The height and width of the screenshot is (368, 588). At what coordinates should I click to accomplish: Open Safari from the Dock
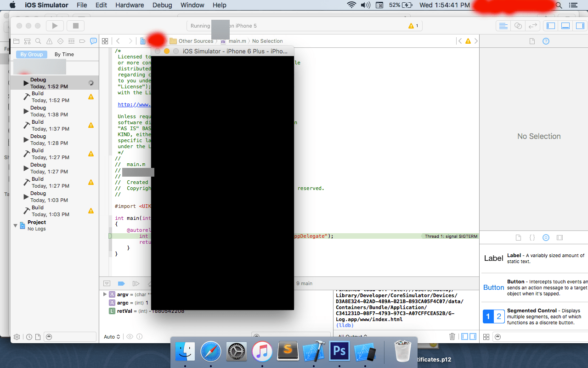point(211,352)
